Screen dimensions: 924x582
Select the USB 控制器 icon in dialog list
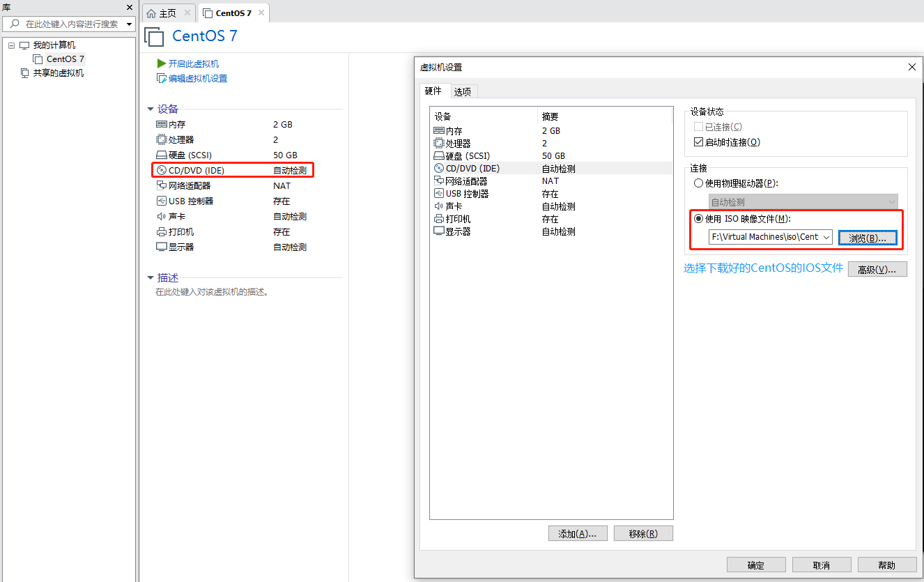coord(438,194)
